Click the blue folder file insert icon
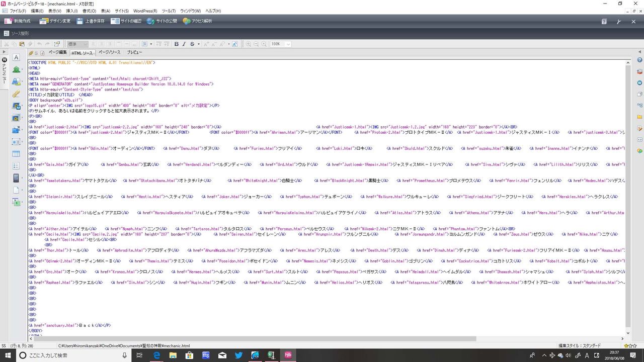This screenshot has width=644, height=362. point(16,130)
